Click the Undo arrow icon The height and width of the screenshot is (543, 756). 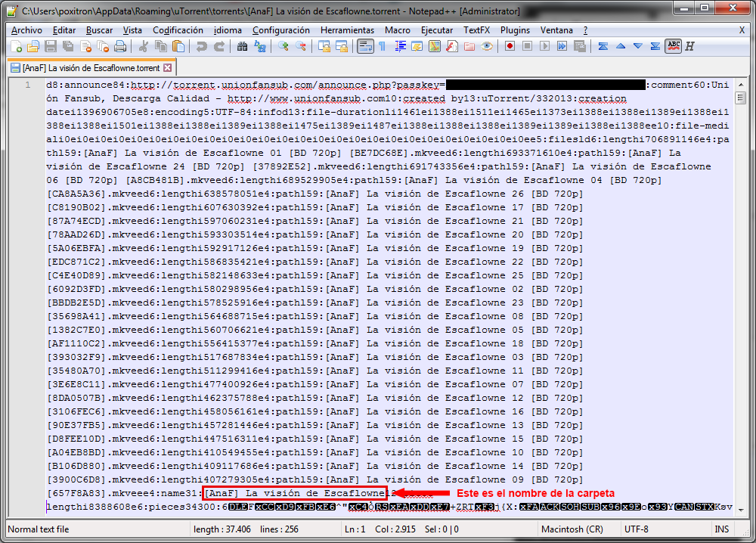202,46
